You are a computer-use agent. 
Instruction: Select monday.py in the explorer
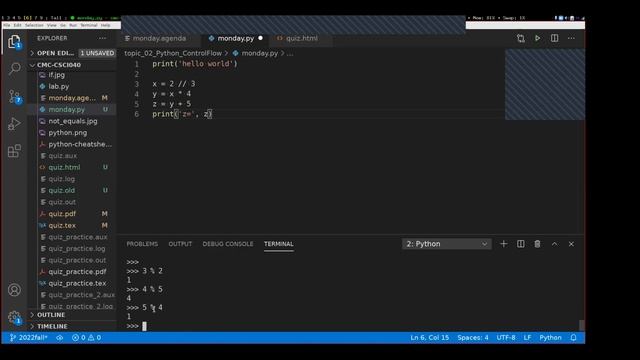[67, 109]
